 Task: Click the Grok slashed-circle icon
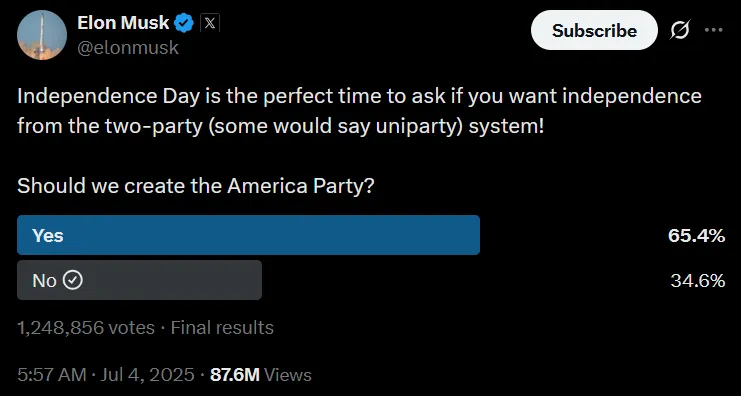point(680,30)
